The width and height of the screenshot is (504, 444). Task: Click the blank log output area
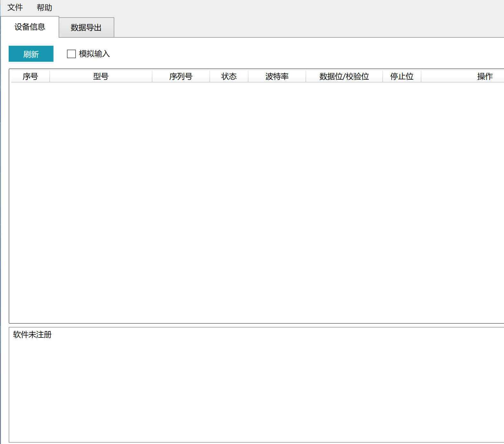click(x=256, y=390)
